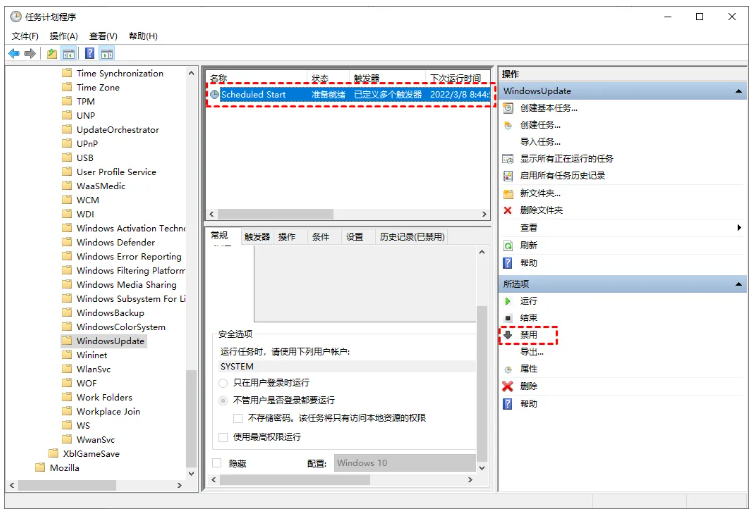
Task: Click the 显示所有正在运行的任务 icon
Action: point(508,158)
